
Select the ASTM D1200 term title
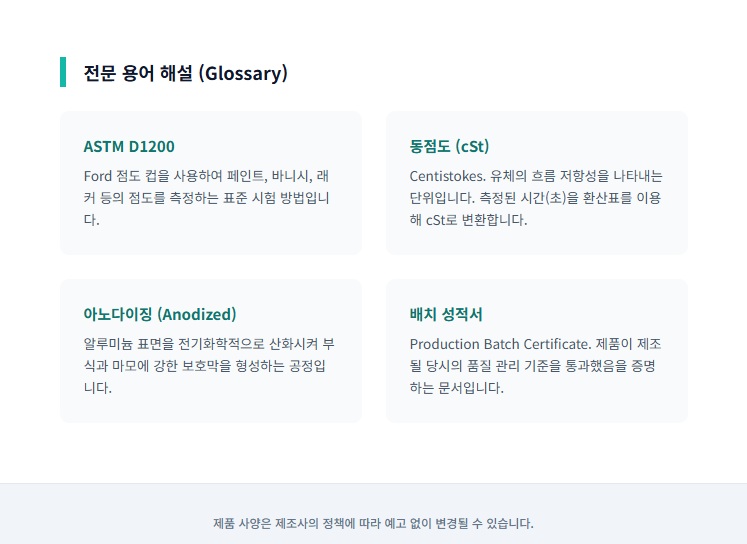129,146
